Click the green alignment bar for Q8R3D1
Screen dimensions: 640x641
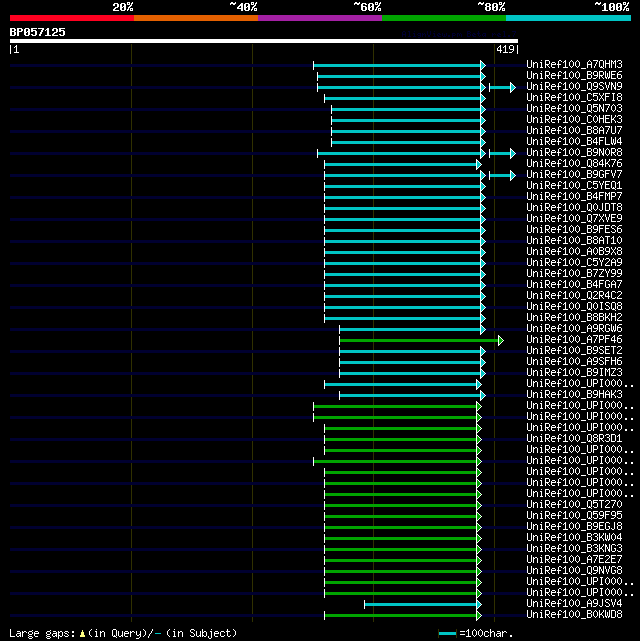[x=403, y=440]
